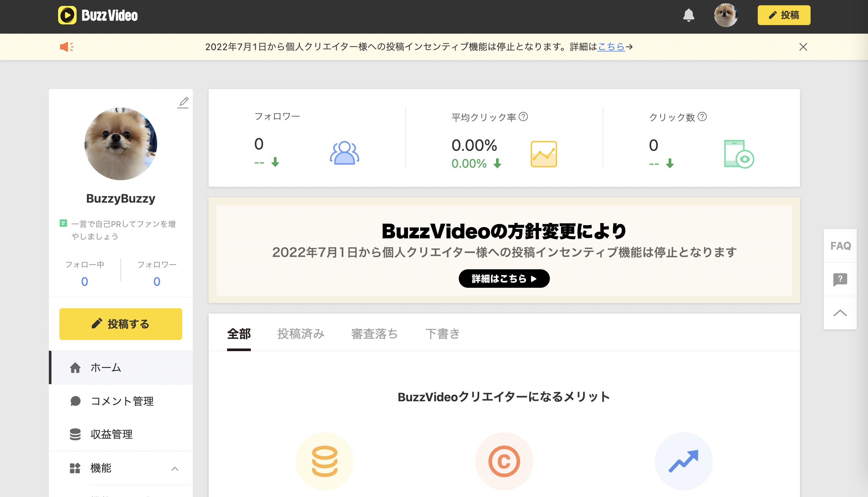Click the large 投稿する button
This screenshot has width=868, height=497.
(x=121, y=324)
